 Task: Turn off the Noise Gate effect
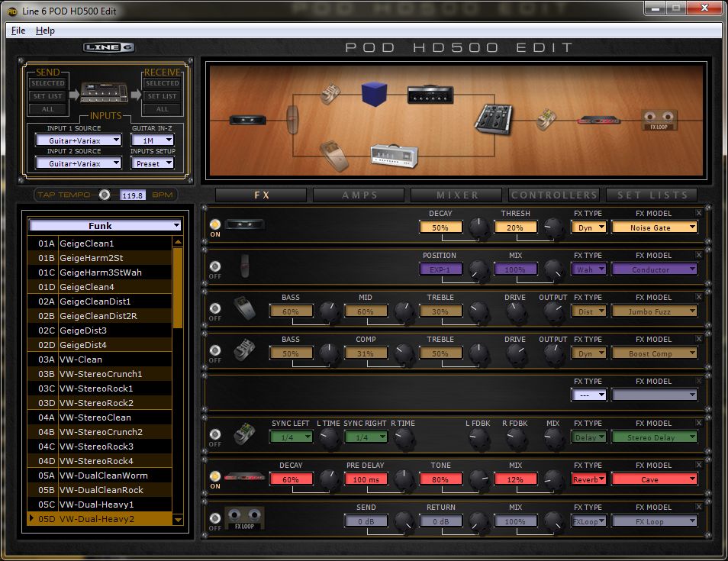coord(215,224)
